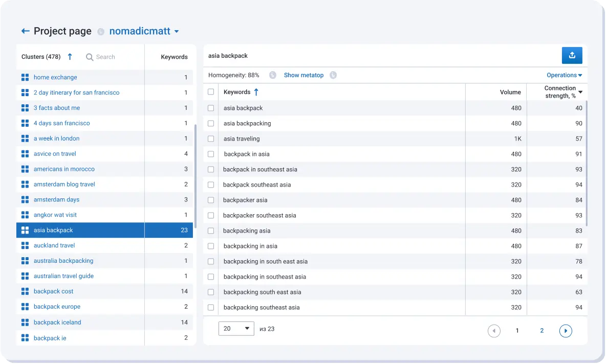Click the back arrow beside Project page
The image size is (606, 364).
click(25, 31)
